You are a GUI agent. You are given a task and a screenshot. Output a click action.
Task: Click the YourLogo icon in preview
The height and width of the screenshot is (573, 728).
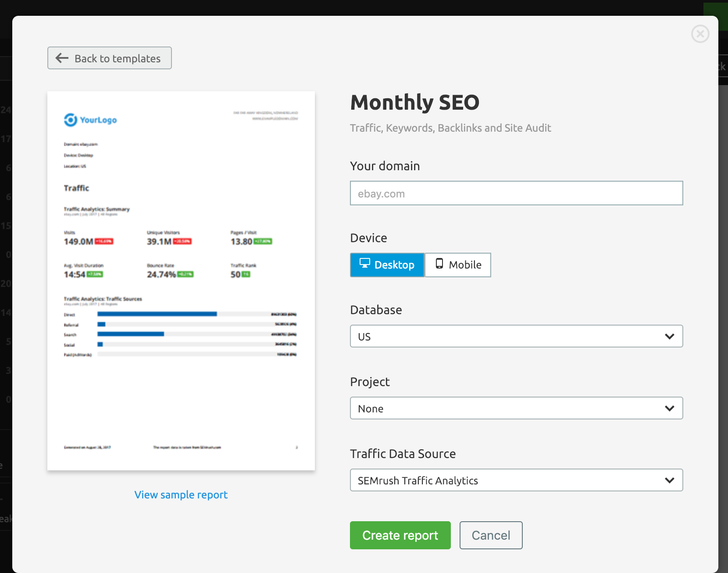click(71, 120)
